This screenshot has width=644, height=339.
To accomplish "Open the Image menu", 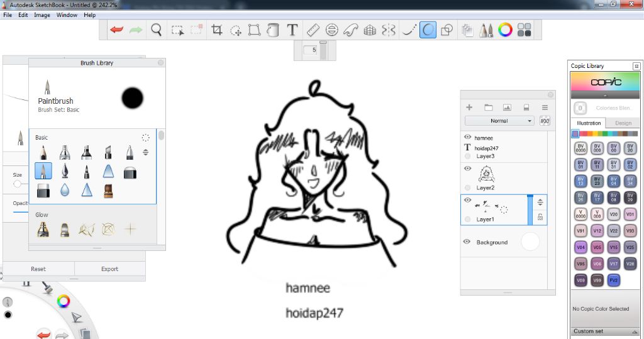I will [x=42, y=15].
